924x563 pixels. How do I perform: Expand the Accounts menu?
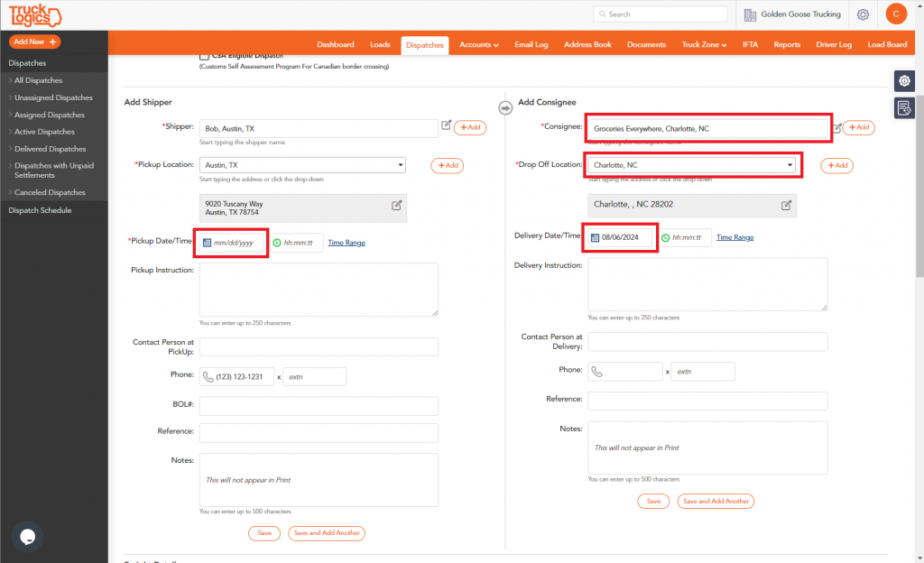pos(478,45)
